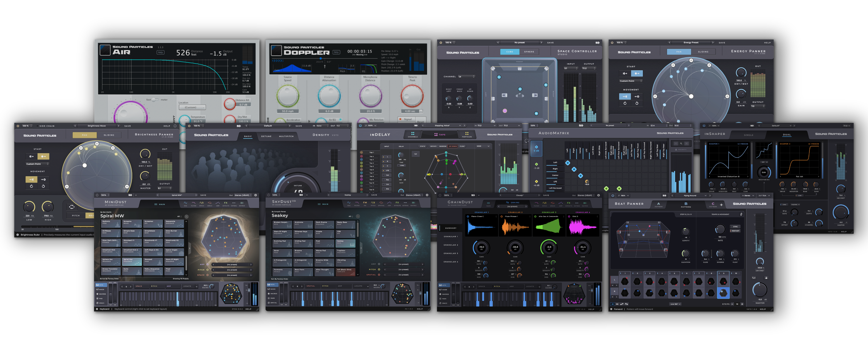Screen dimensions: 868x351
Task: Toggle Density plugin power button
Action: 189,126
